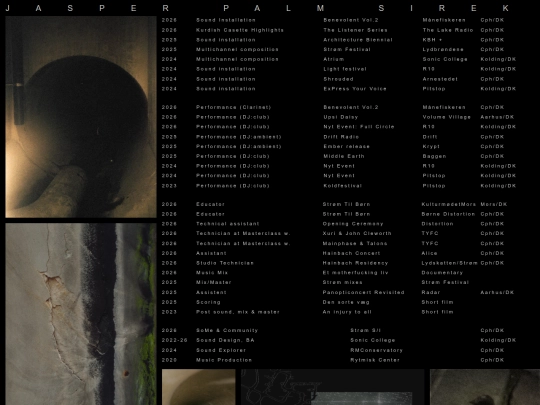Screen dimensions: 540x405
Task: Select 'Lydskatten/Strøm' venue
Action: point(449,263)
